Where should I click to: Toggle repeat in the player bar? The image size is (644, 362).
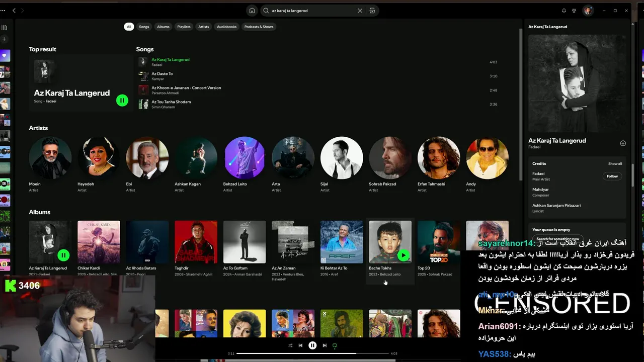click(335, 345)
